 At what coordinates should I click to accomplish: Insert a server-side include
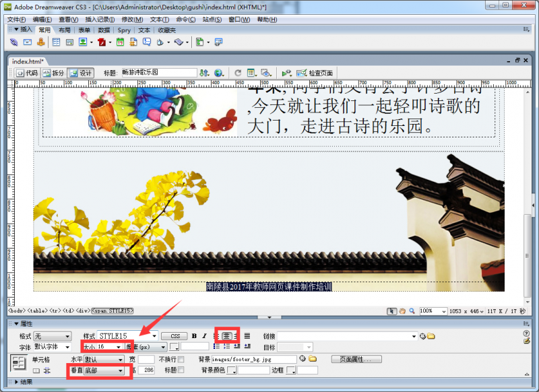[x=133, y=42]
